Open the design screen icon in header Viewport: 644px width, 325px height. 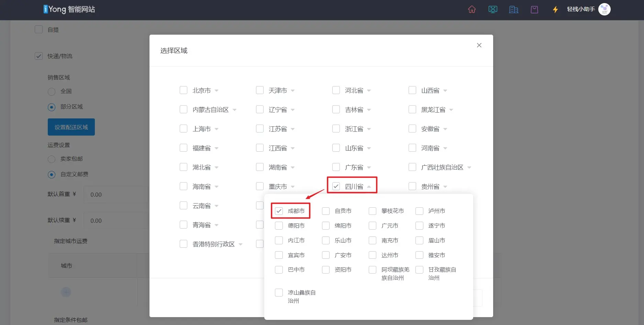[x=493, y=9]
